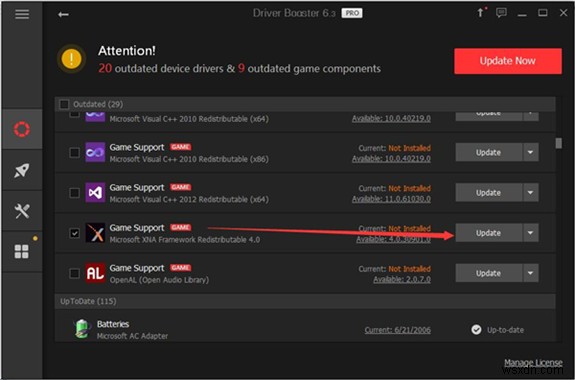Image resolution: width=575 pixels, height=380 pixels.
Task: Update Microsoft XNA Framework Redistributable 4.0
Action: [488, 233]
